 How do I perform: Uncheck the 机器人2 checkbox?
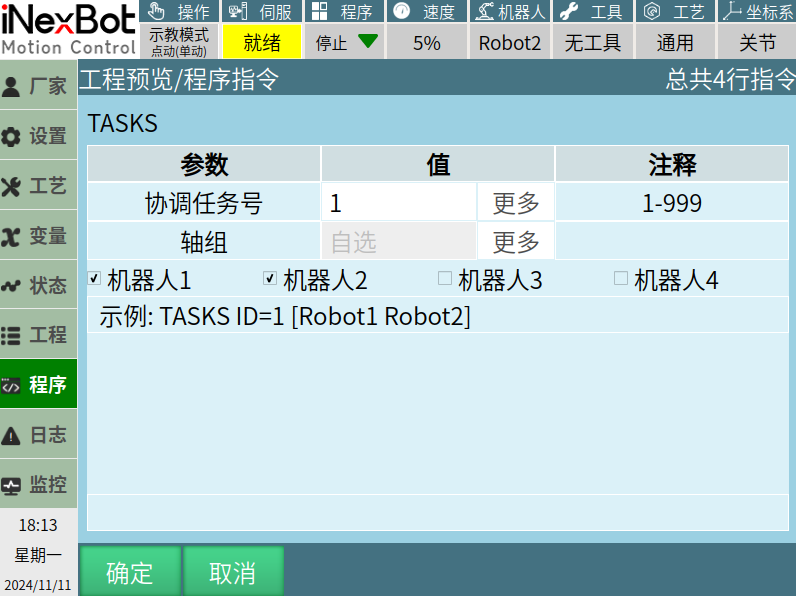[x=270, y=279]
